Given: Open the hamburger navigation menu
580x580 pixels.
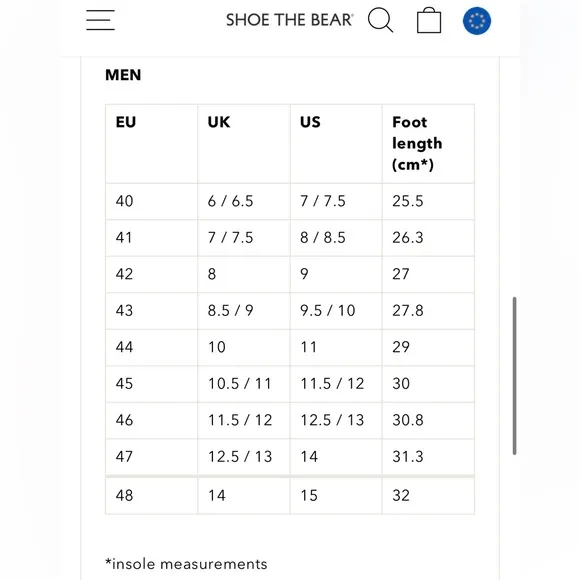Looking at the screenshot, I should (x=100, y=20).
